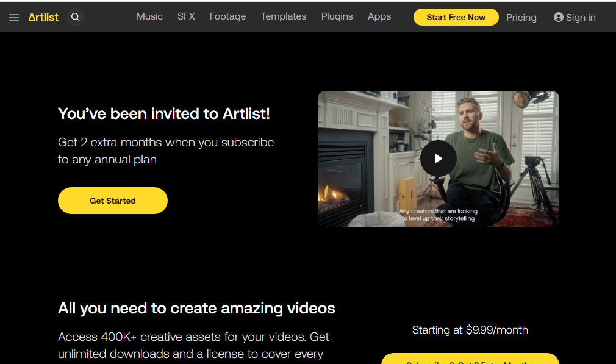Click the Sign in link

(581, 18)
